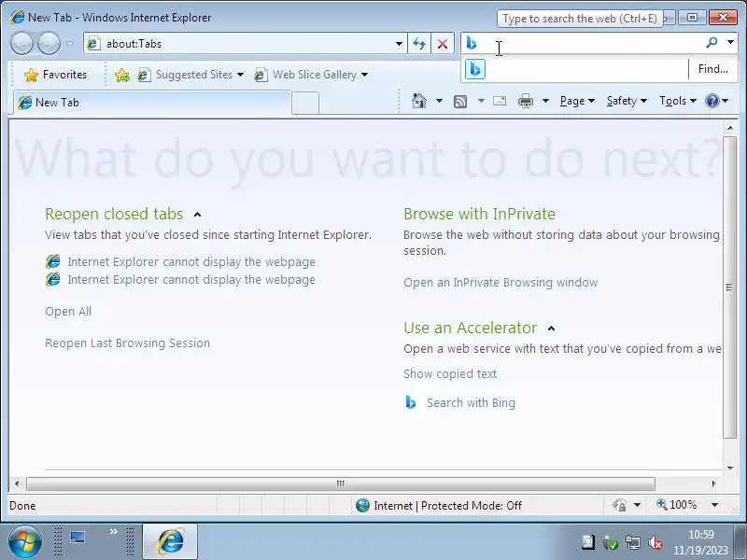
Task: Collapse the Reopen closed tabs section
Action: pyautogui.click(x=197, y=215)
